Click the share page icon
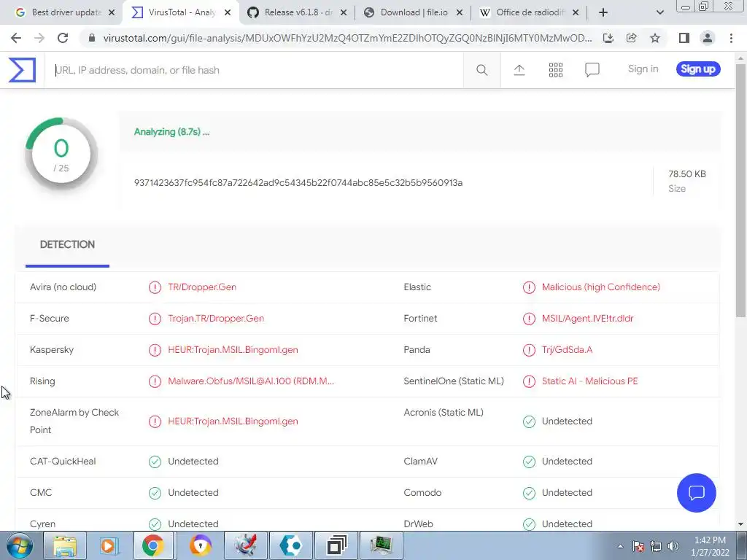This screenshot has width=747, height=560. (x=632, y=38)
